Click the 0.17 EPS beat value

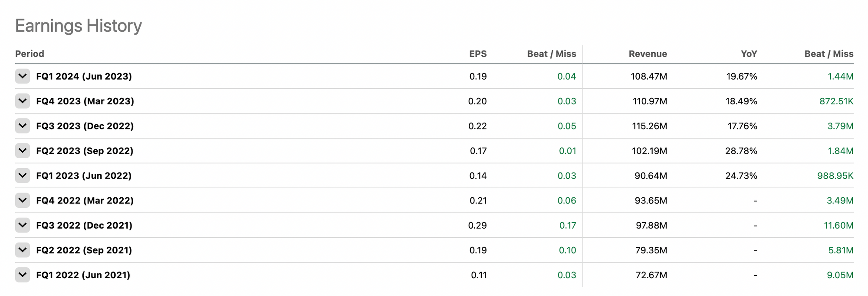tap(567, 226)
